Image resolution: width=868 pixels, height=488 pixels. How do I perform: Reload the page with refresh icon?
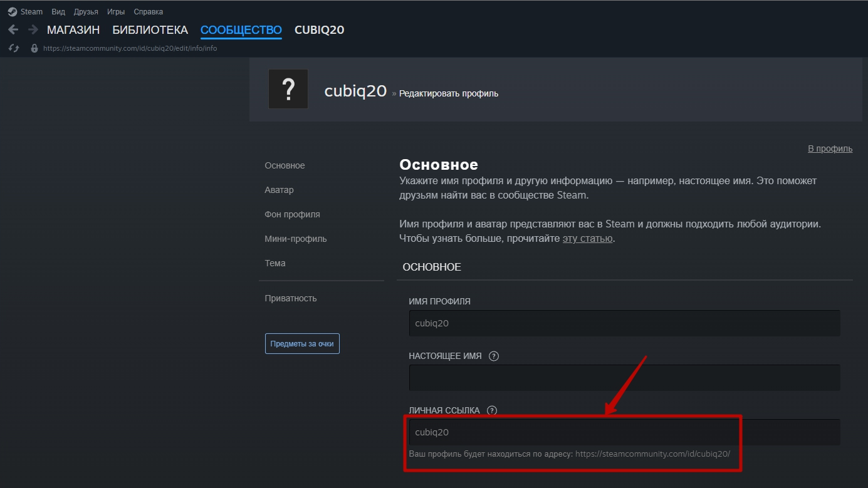point(14,48)
